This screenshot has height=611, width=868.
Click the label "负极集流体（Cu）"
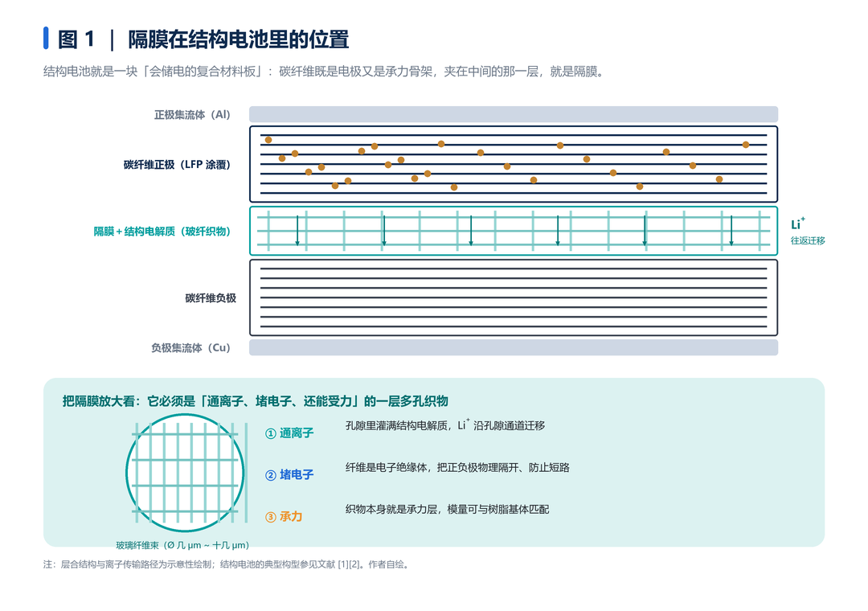tap(191, 348)
